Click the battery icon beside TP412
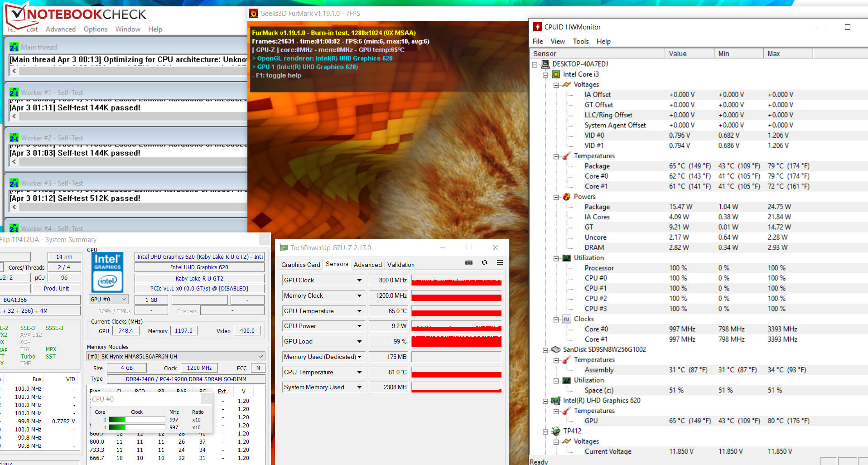The image size is (868, 465). tap(556, 431)
